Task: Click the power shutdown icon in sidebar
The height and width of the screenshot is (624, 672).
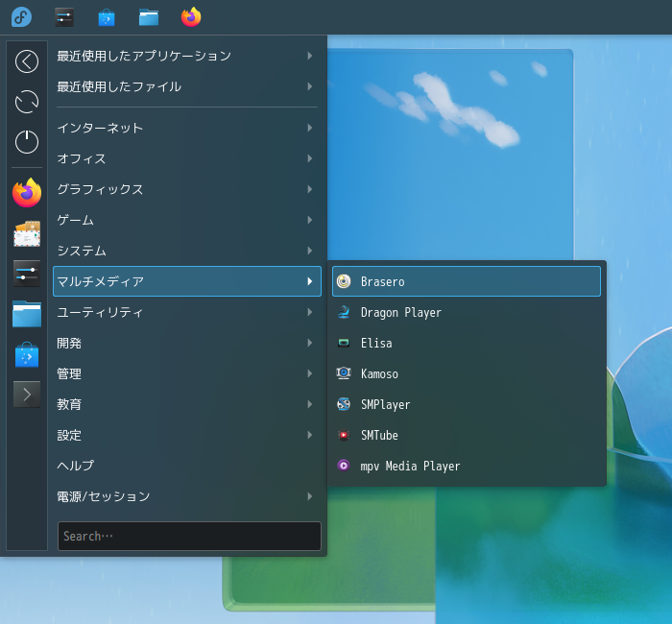Action: coord(27,142)
